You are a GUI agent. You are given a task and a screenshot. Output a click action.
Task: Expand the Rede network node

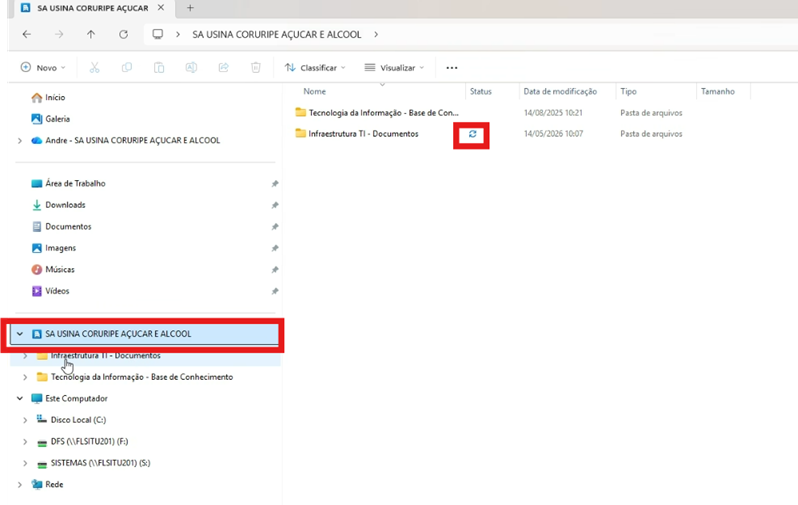tap(20, 485)
